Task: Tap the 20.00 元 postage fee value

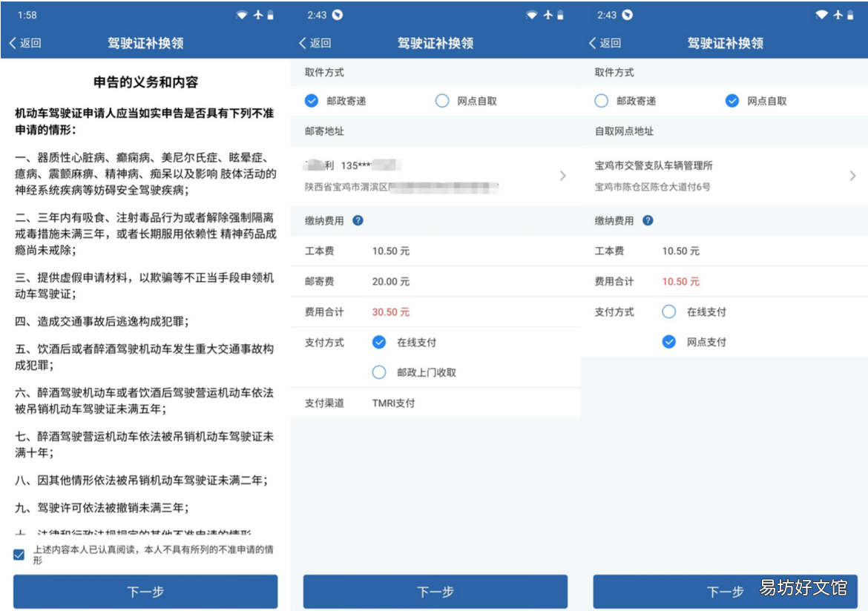Action: [391, 282]
